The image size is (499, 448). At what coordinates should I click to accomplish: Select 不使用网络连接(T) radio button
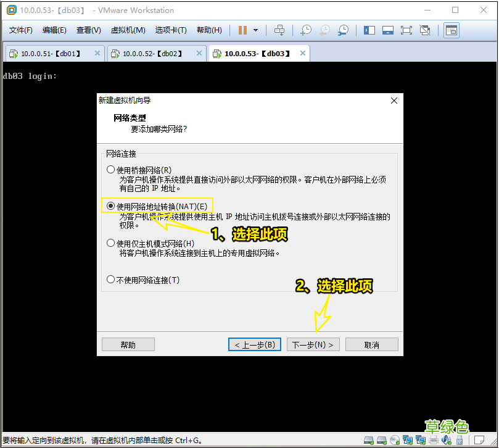point(110,280)
